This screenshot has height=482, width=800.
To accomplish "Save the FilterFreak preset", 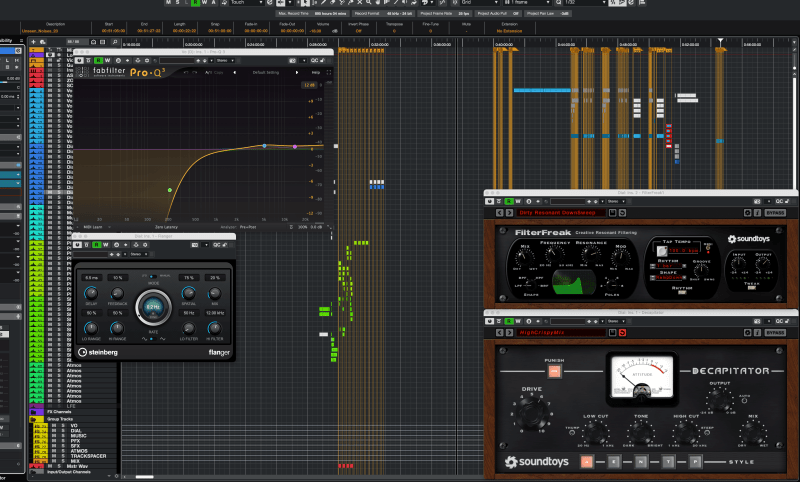I will [612, 213].
